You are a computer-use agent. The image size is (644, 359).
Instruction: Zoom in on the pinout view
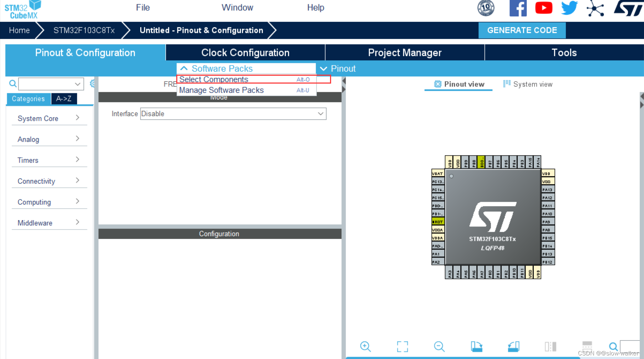tap(365, 346)
